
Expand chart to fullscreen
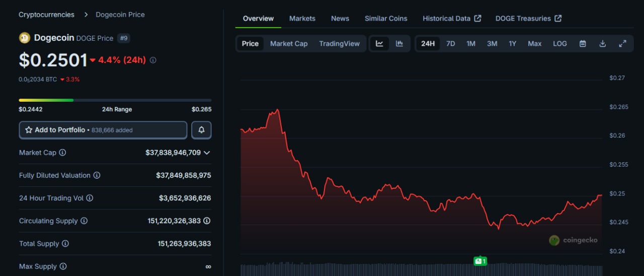pos(622,44)
